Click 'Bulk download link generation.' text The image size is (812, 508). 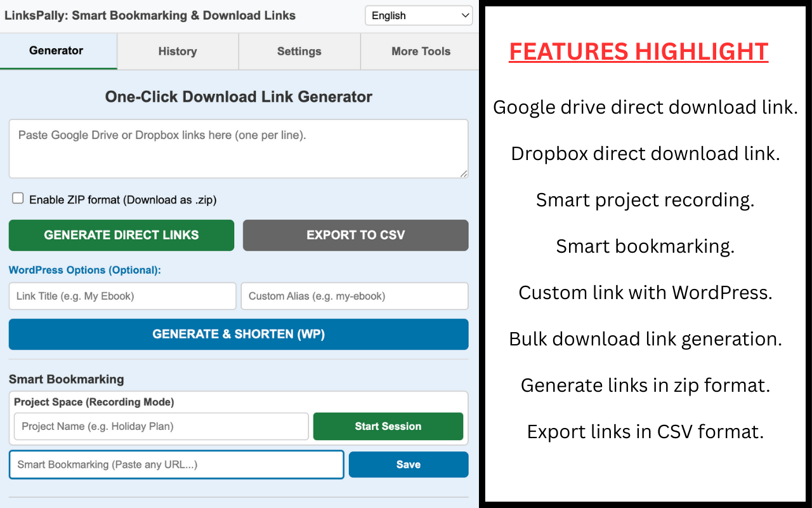645,339
